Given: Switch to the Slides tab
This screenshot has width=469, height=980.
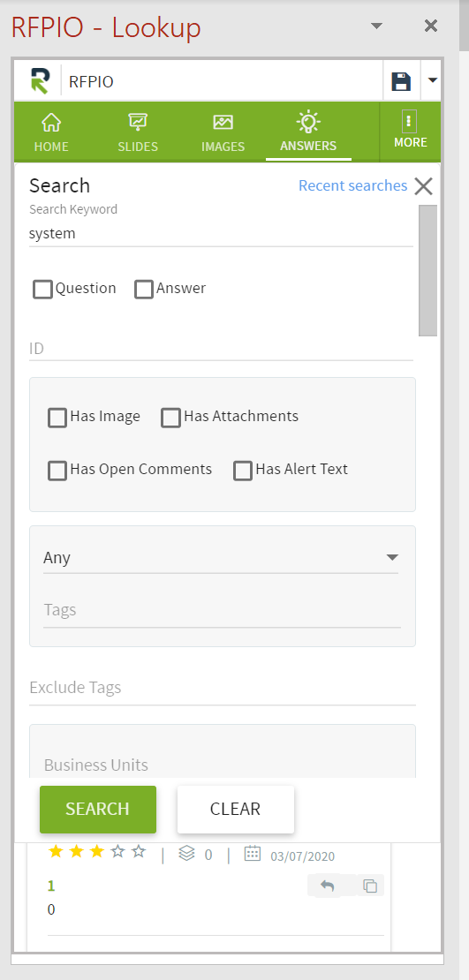Looking at the screenshot, I should [x=138, y=133].
